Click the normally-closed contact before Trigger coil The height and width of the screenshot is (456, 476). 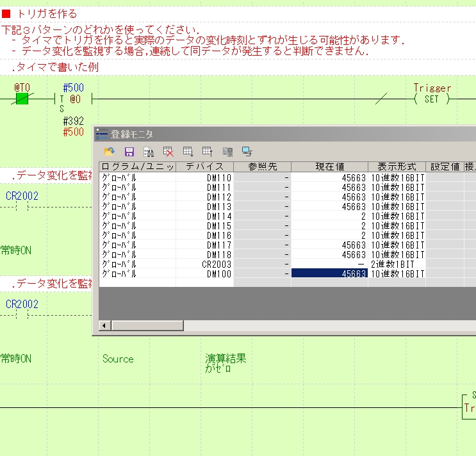pos(381,99)
